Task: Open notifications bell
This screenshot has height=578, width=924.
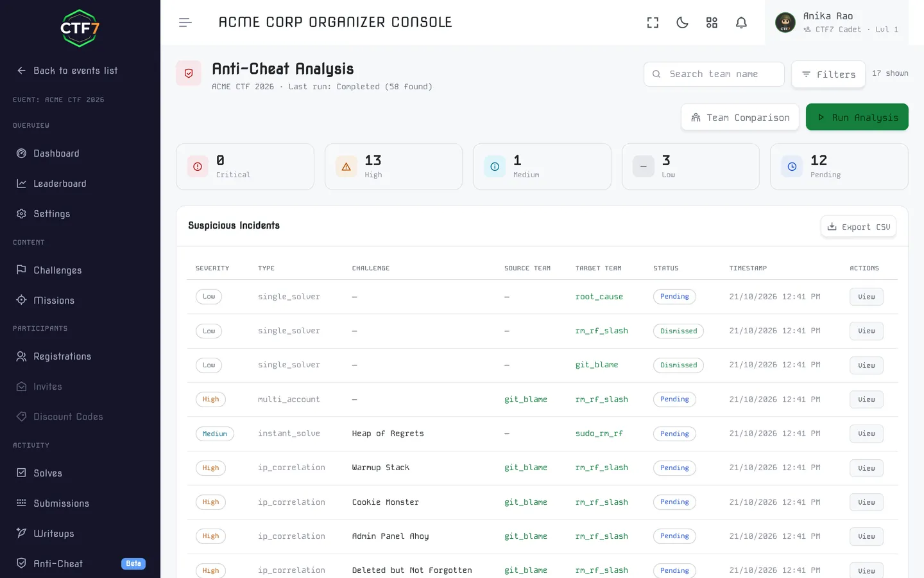Action: pos(741,22)
